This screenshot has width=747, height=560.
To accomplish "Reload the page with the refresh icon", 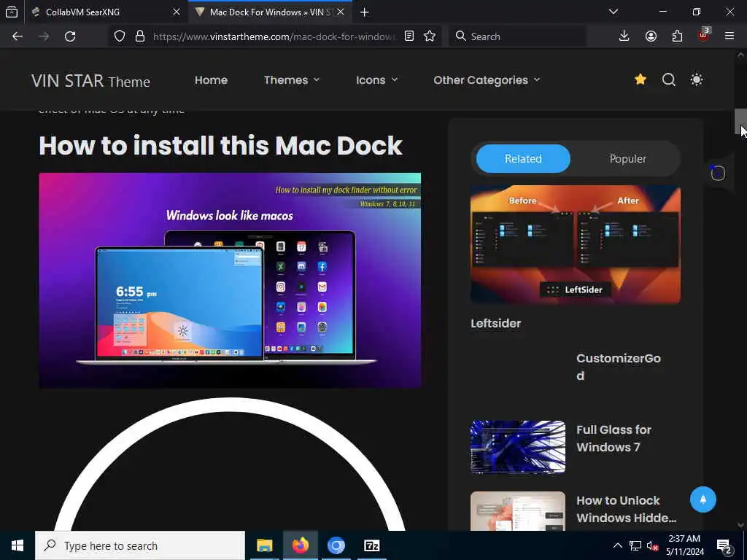I will tap(70, 36).
